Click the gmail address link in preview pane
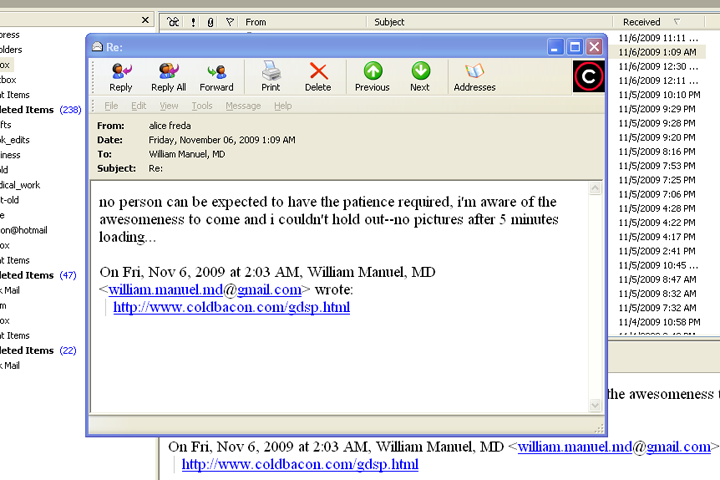 [x=614, y=446]
